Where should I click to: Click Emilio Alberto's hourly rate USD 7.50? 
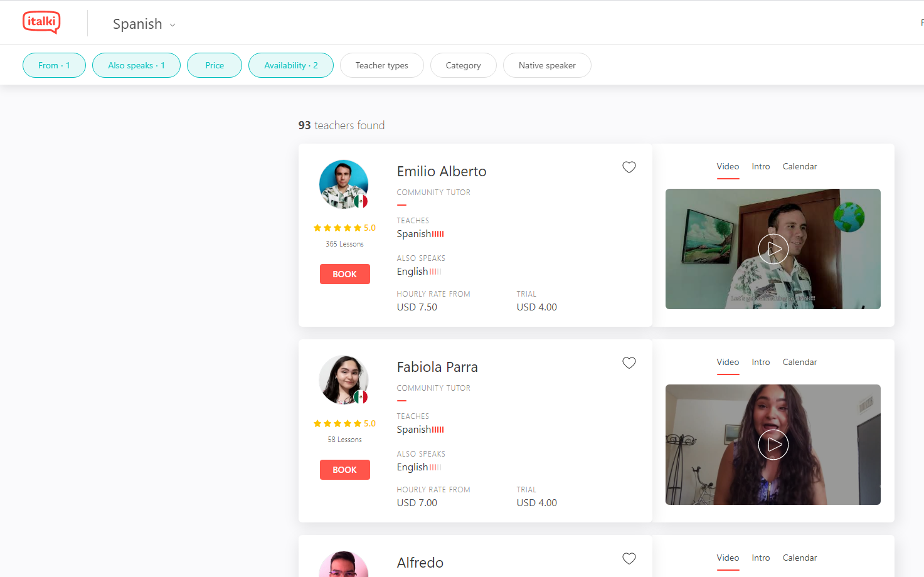pyautogui.click(x=417, y=307)
